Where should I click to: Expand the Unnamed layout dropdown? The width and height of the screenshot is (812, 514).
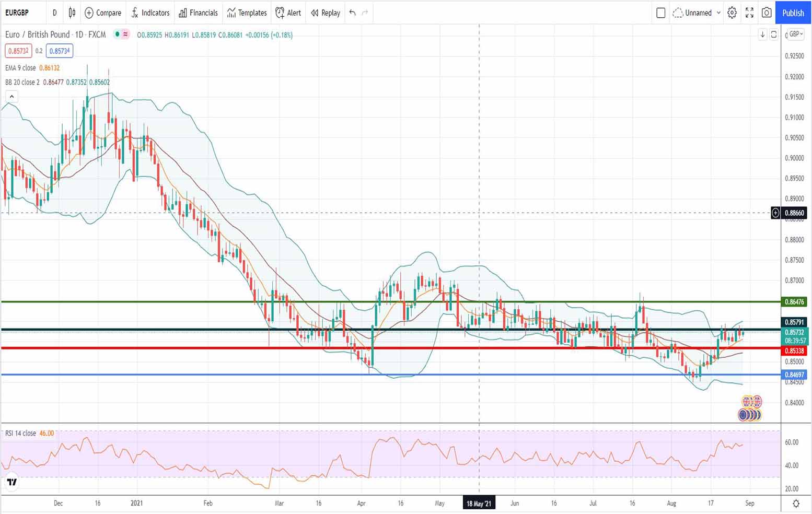[718, 13]
